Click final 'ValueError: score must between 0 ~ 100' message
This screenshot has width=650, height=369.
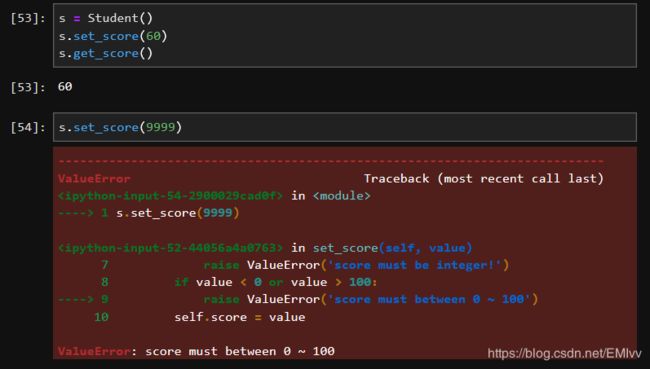pos(196,351)
